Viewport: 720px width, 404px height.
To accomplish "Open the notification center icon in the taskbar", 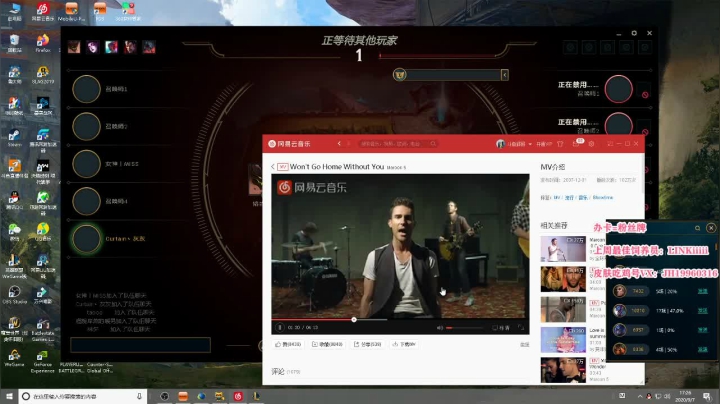I will [707, 396].
